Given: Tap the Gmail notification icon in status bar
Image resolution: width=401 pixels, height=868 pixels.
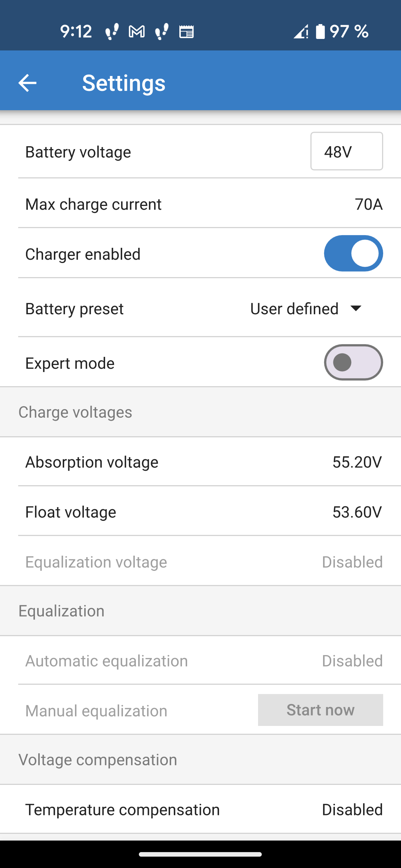Looking at the screenshot, I should pos(137,32).
